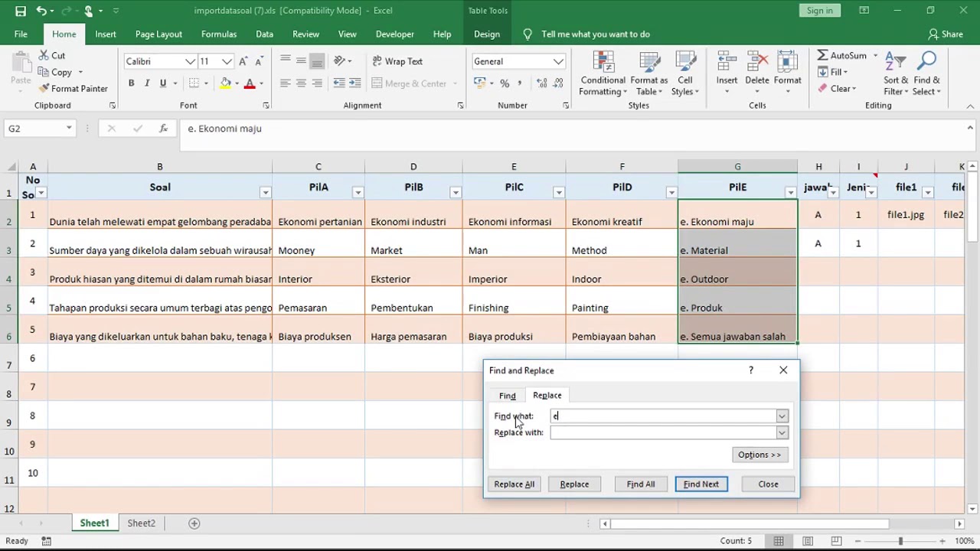Screen dimensions: 980x551
Task: Click the Find Next button
Action: (701, 484)
